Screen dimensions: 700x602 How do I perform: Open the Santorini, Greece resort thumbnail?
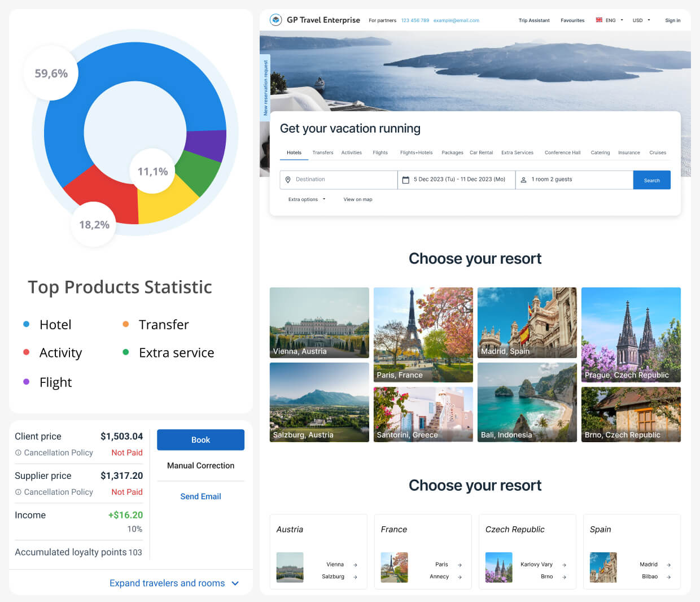tap(423, 414)
